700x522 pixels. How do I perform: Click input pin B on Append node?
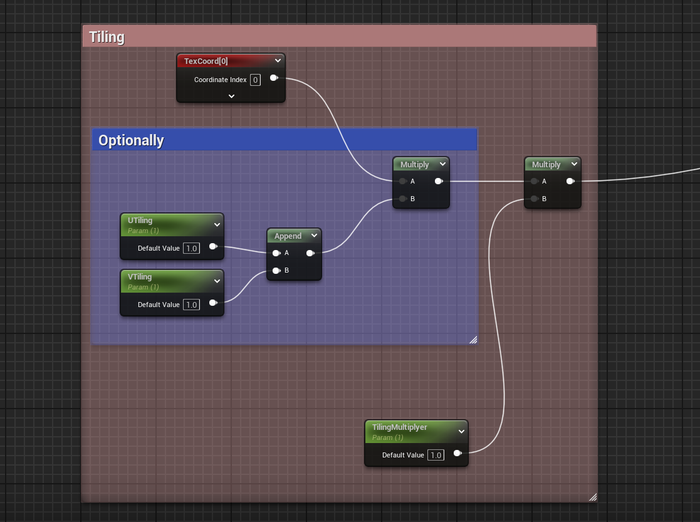pos(276,270)
